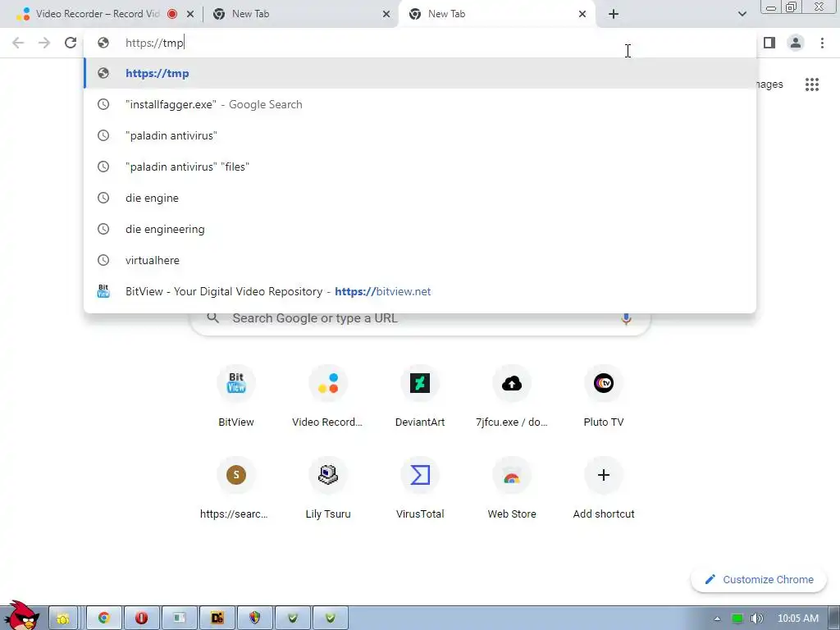The image size is (840, 630).
Task: Open the profile avatar icon
Action: (x=796, y=43)
